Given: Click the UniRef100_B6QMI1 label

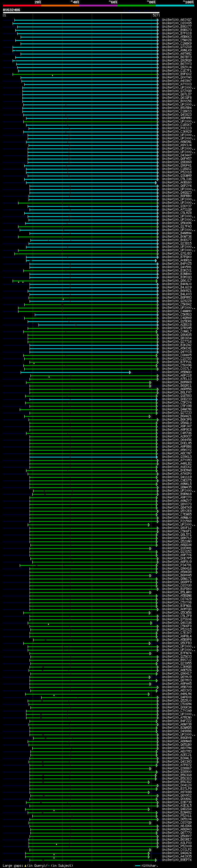Looking at the screenshot, I should (x=176, y=386).
